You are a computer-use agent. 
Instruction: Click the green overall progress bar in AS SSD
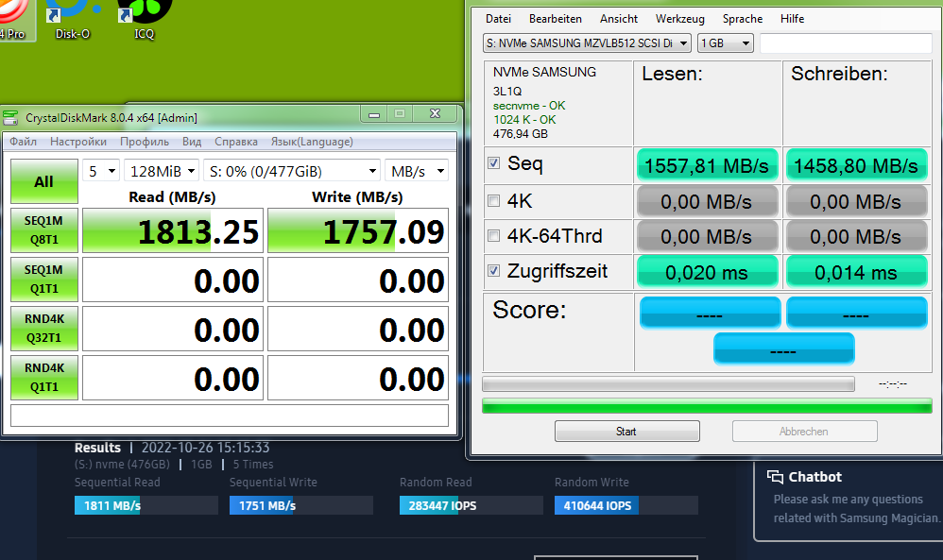coord(707,407)
